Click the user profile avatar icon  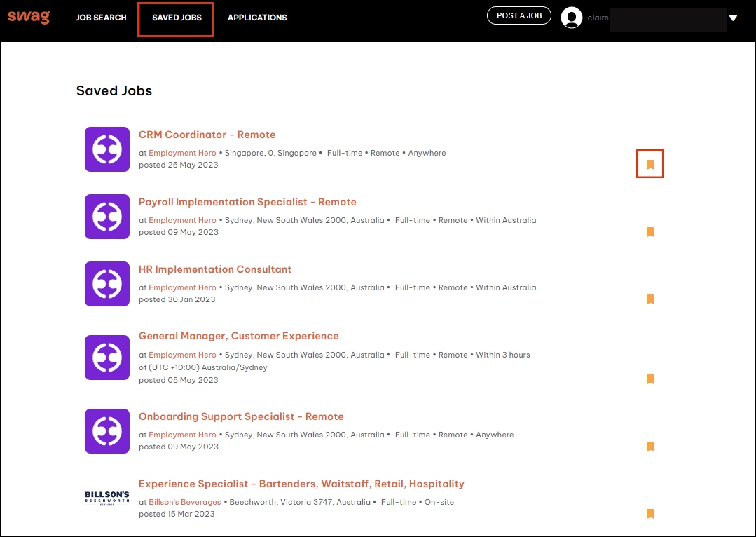572,18
